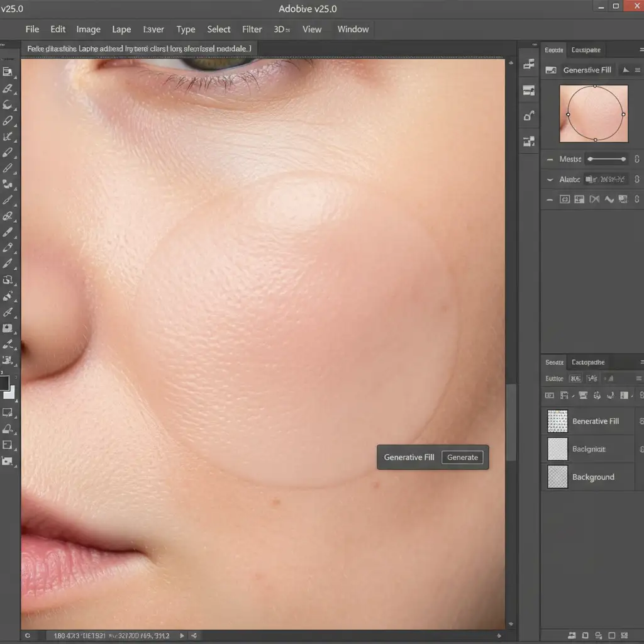Click the Generate button

[462, 457]
